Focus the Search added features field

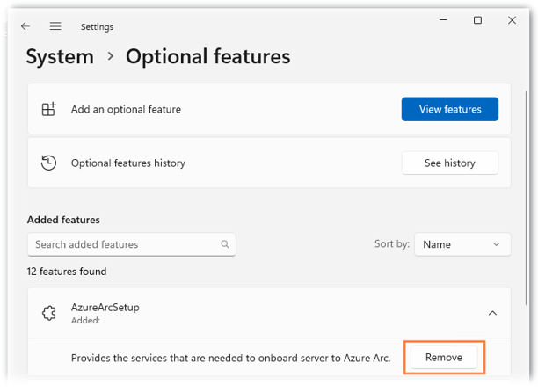pos(123,244)
